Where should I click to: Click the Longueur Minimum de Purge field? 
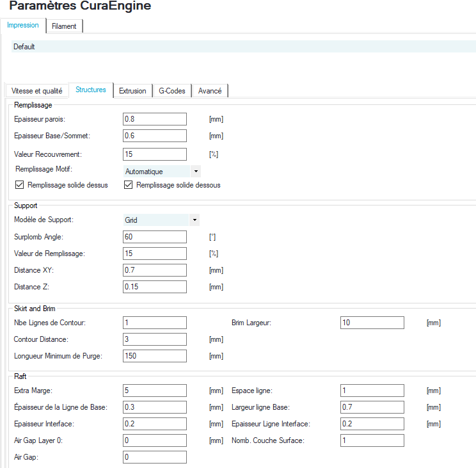point(155,356)
